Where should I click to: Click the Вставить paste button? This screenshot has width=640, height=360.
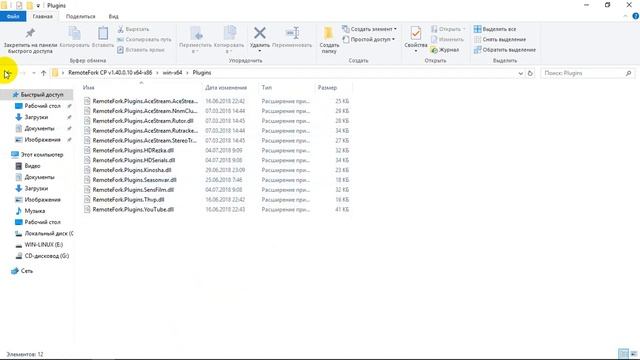[103, 38]
